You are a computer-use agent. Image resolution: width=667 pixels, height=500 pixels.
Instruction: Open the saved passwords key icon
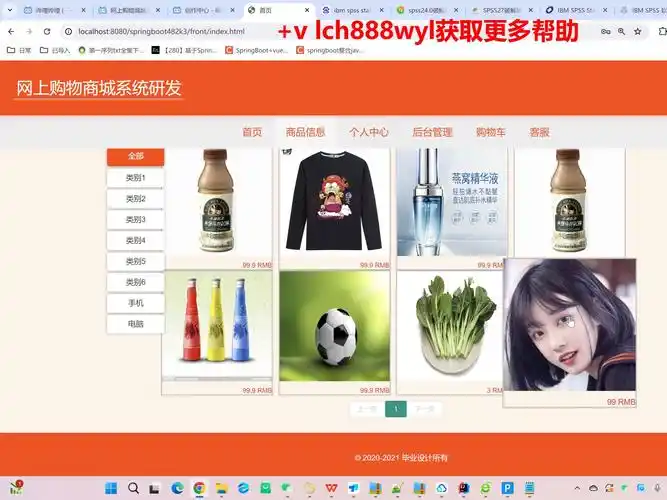pyautogui.click(x=605, y=31)
